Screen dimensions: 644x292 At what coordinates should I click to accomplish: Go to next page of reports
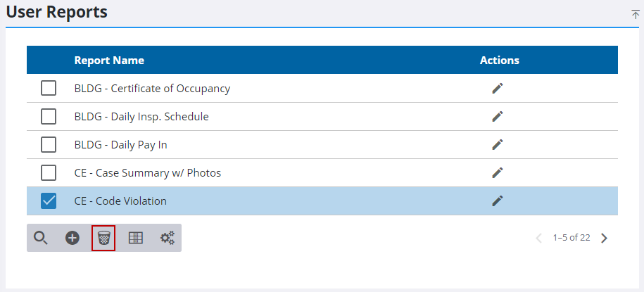coord(604,238)
